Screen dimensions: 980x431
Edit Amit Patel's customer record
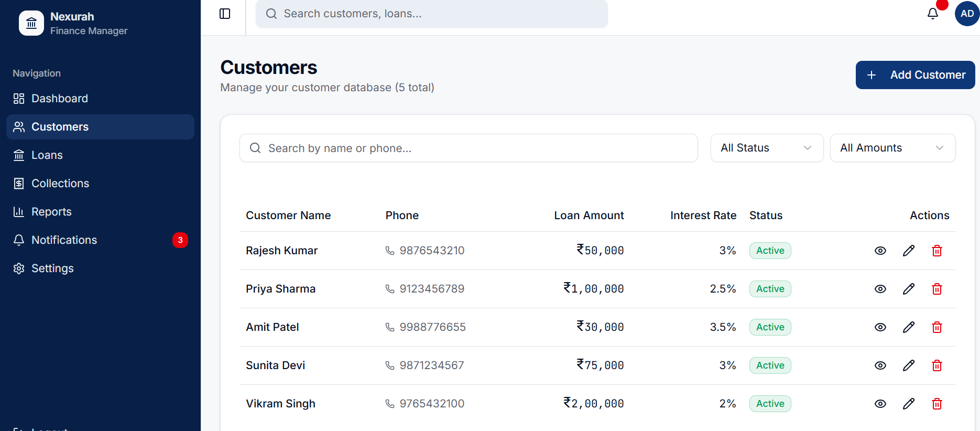point(909,327)
